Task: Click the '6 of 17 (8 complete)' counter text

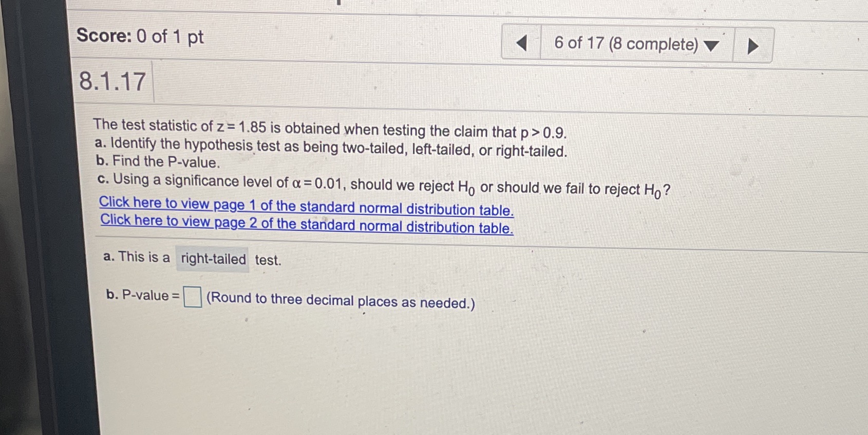Action: coord(627,45)
